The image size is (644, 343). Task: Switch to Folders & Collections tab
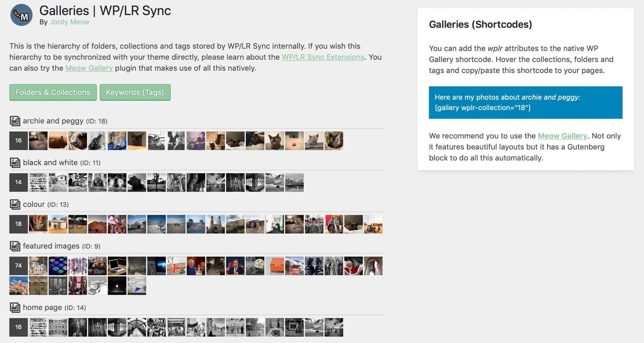tap(53, 92)
